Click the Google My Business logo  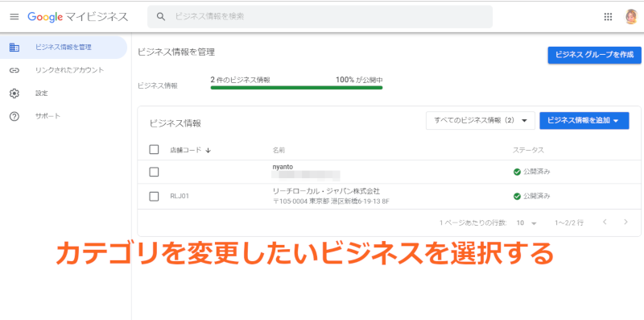[78, 17]
